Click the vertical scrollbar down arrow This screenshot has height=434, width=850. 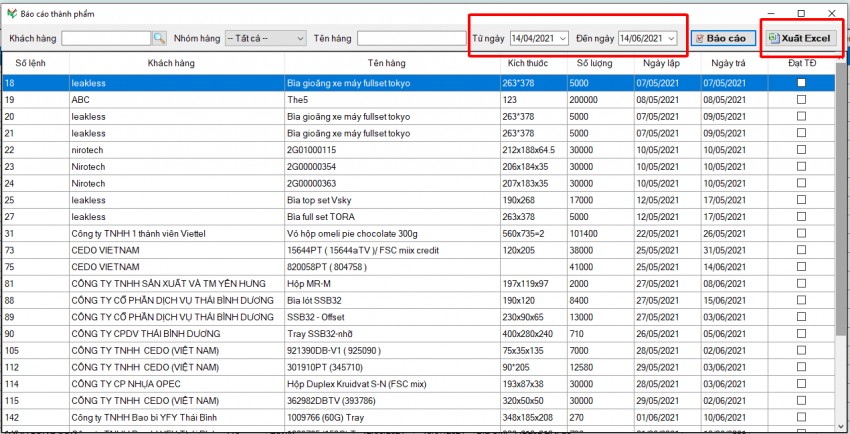click(842, 428)
